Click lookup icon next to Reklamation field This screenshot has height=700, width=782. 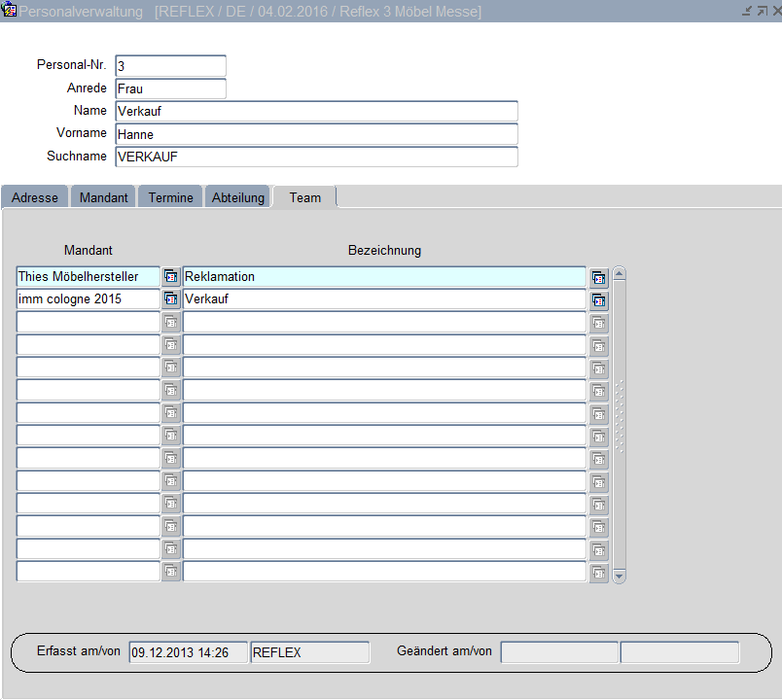598,277
